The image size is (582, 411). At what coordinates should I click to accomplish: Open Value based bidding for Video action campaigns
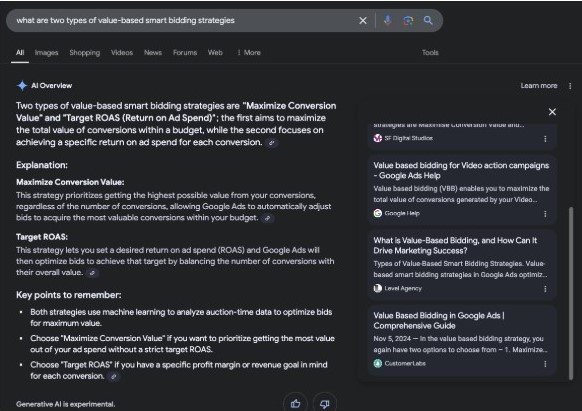coord(461,170)
